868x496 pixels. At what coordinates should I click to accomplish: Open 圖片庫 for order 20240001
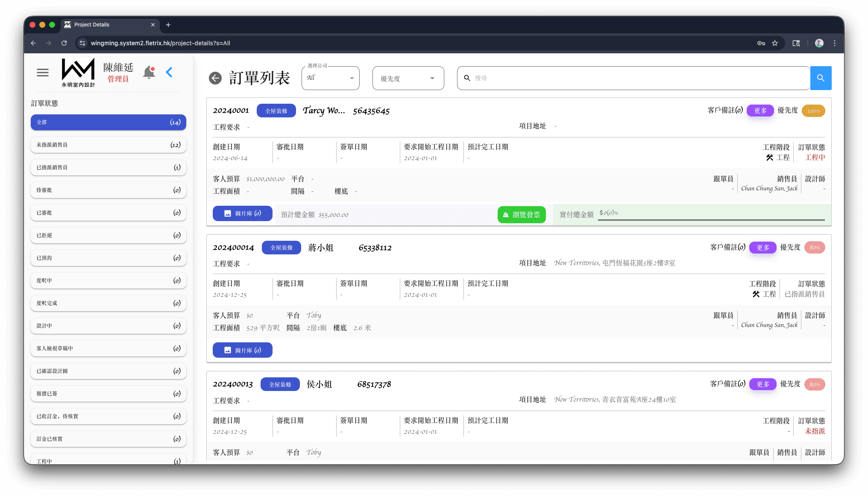[242, 213]
